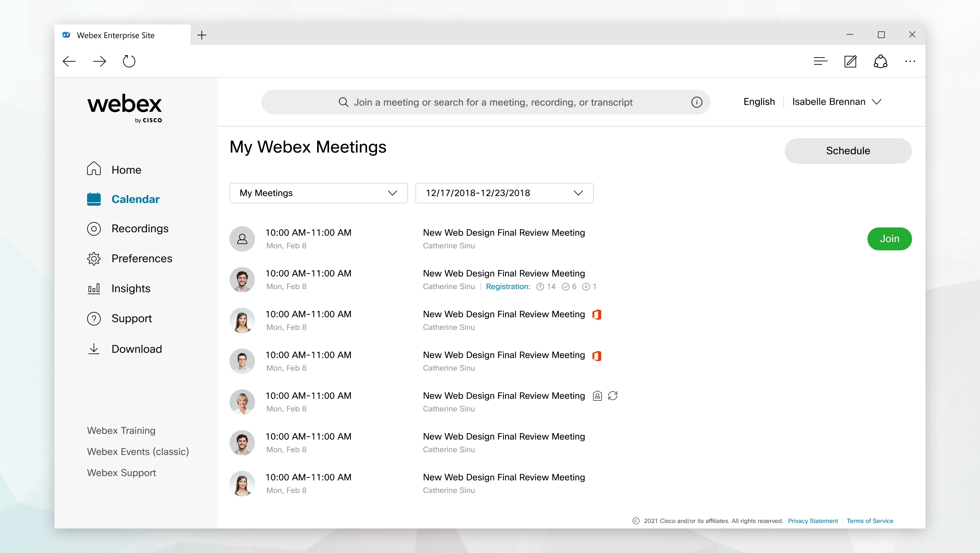Open the Home page in sidebar
Image resolution: width=980 pixels, height=553 pixels.
pos(126,170)
